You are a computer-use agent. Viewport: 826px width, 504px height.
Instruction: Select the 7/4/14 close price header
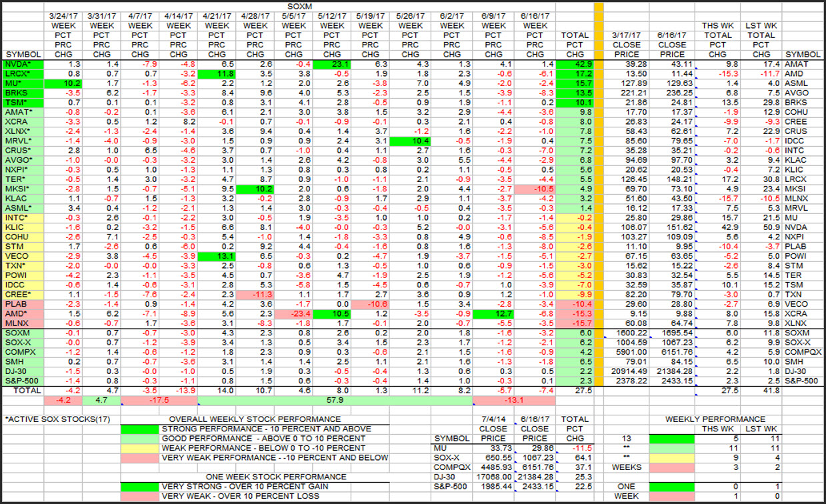(493, 420)
